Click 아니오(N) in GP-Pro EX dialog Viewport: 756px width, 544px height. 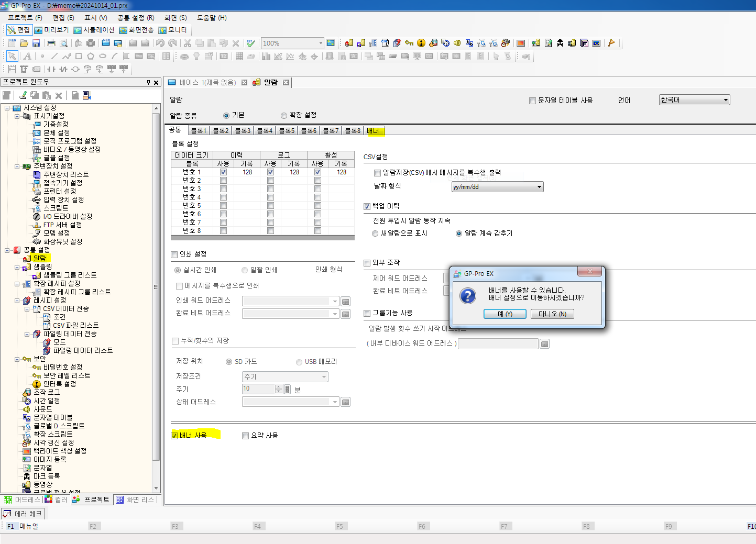point(552,314)
